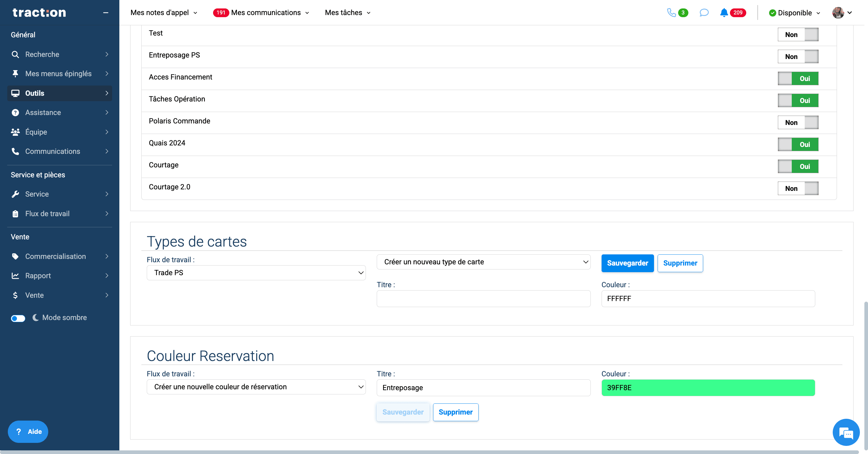Click the Service wrench icon
This screenshot has height=454, width=868.
(15, 194)
